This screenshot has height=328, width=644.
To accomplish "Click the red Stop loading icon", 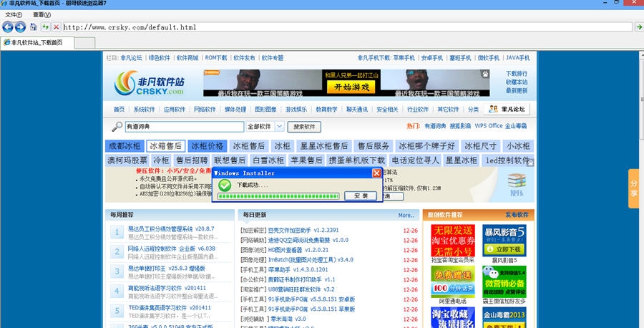I will click(57, 27).
